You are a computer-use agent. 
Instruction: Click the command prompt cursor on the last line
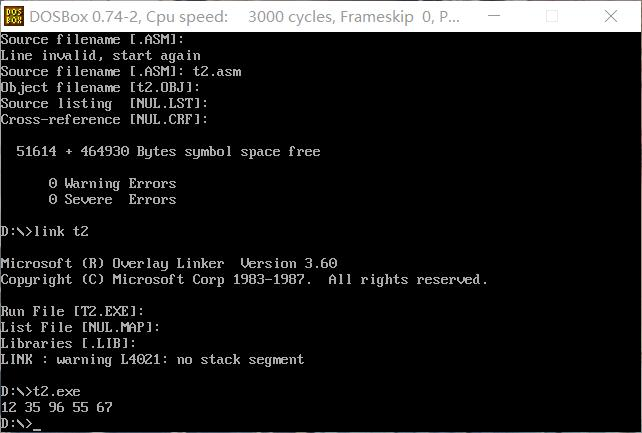37,424
